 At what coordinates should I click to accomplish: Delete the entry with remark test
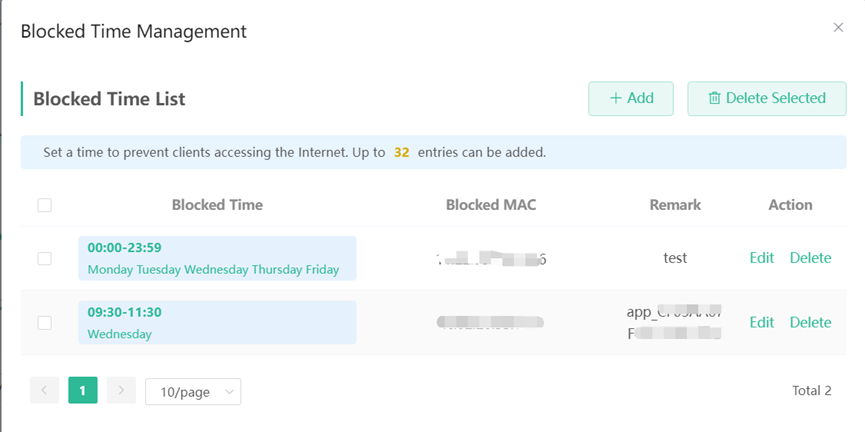[810, 258]
